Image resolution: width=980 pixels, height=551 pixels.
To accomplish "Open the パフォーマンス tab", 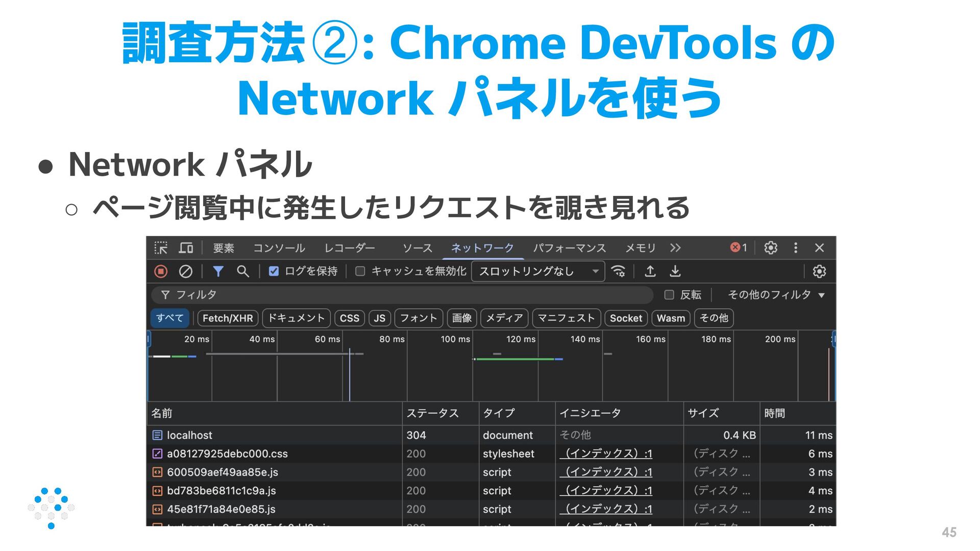I will [569, 248].
